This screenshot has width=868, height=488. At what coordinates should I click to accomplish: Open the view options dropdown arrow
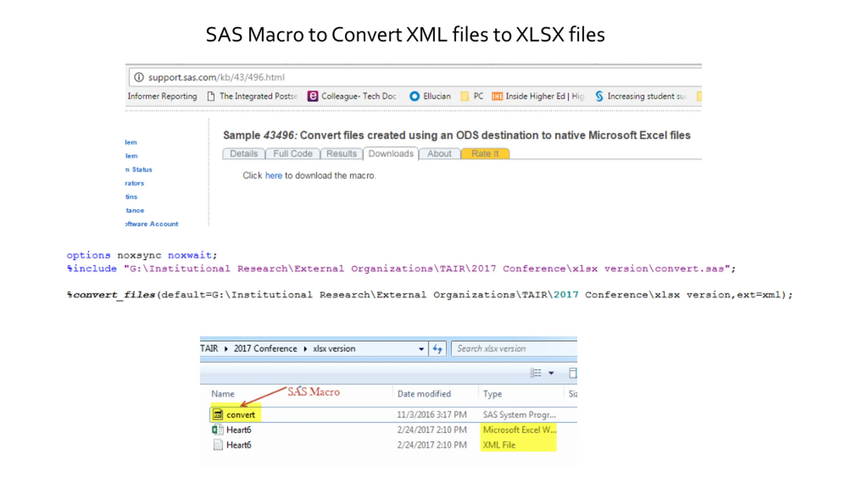coord(551,373)
